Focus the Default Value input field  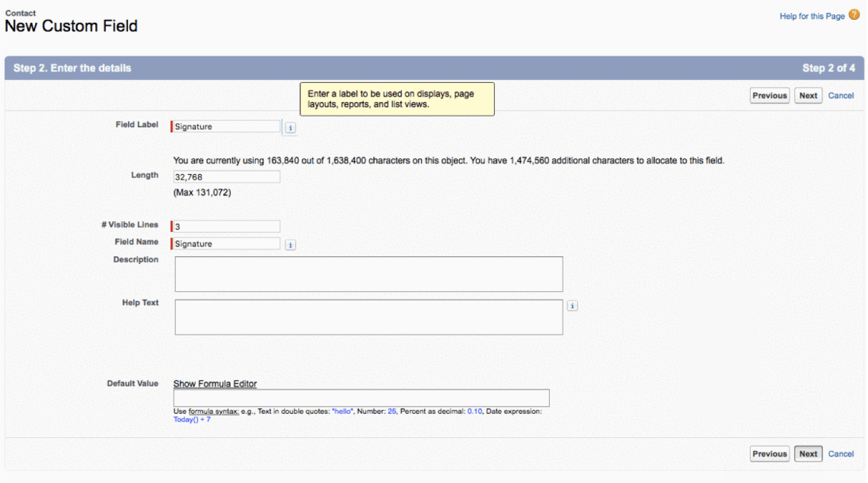pos(361,398)
